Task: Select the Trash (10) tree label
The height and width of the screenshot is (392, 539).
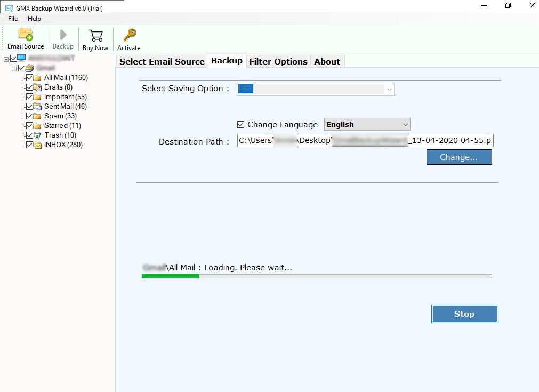Action: pos(60,135)
